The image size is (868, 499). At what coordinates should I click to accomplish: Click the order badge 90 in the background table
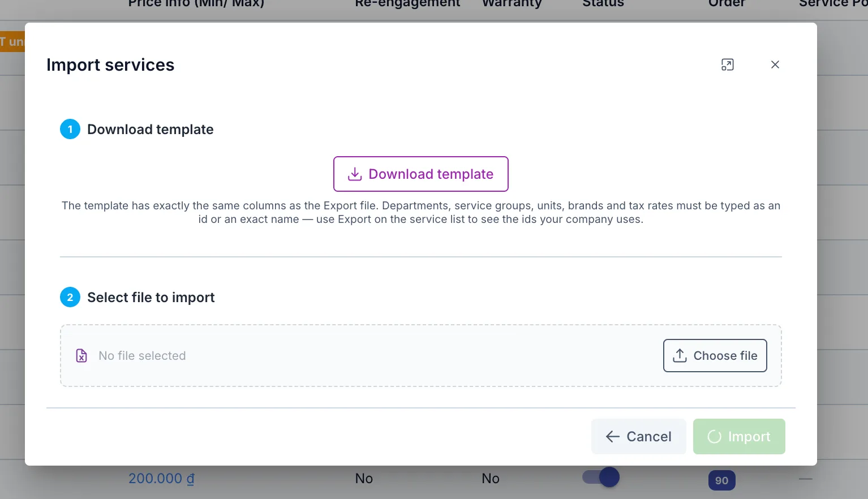pyautogui.click(x=721, y=480)
